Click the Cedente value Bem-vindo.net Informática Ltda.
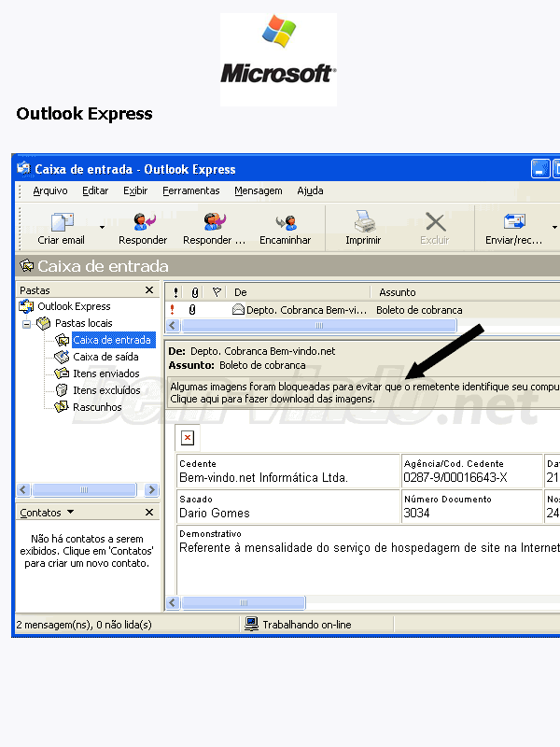560x747 pixels. point(263,478)
